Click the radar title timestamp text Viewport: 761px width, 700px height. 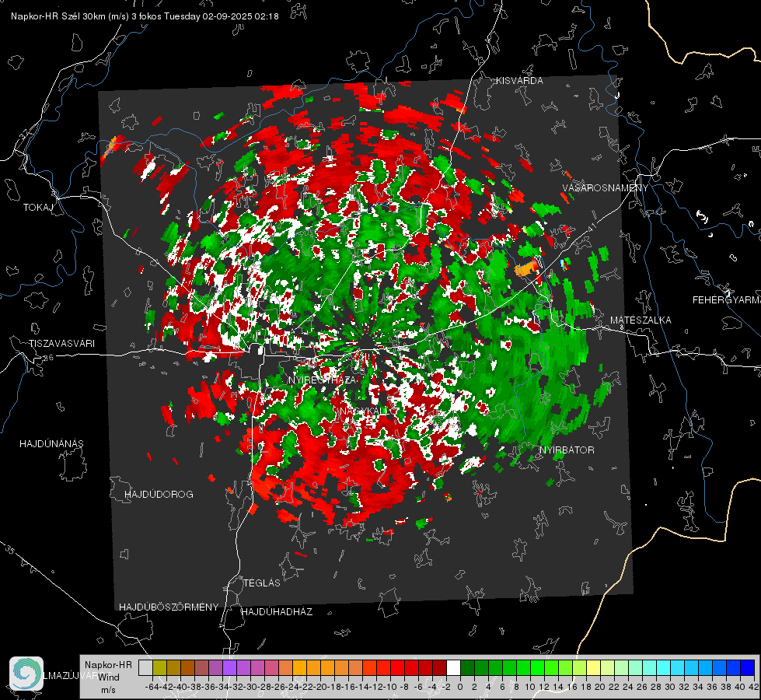coord(145,16)
